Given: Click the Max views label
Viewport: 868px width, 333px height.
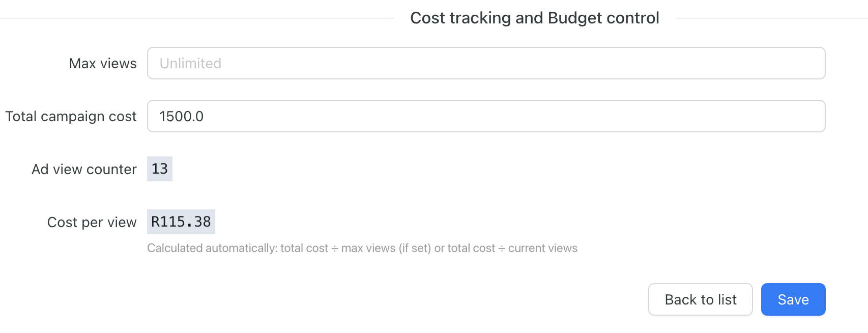Looking at the screenshot, I should click(102, 63).
